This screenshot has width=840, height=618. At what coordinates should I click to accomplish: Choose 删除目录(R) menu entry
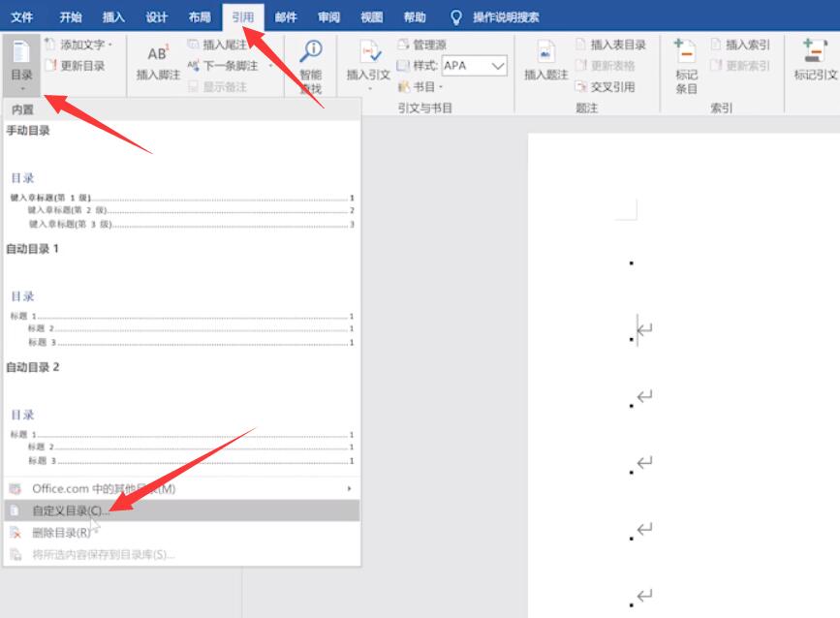181,533
